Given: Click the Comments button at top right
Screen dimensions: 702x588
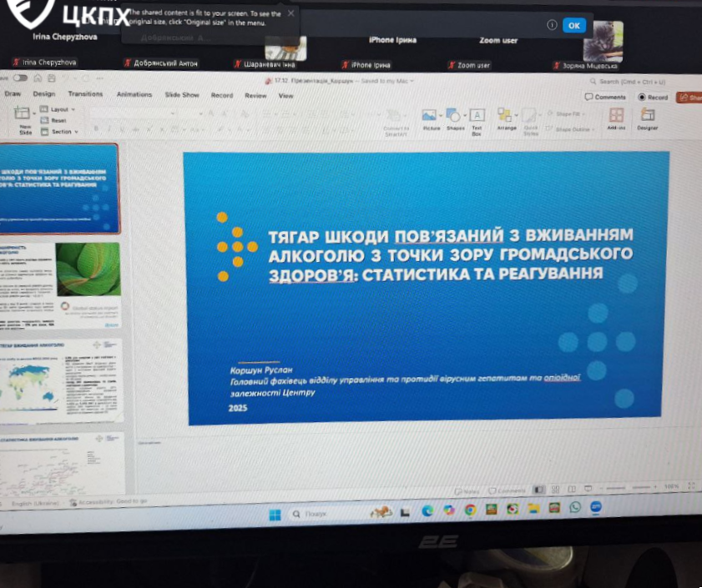Looking at the screenshot, I should point(606,97).
